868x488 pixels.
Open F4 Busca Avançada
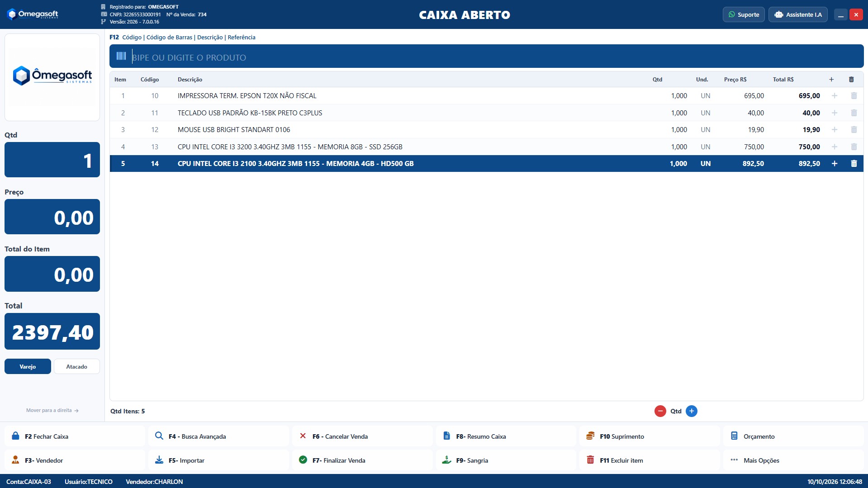pos(218,436)
